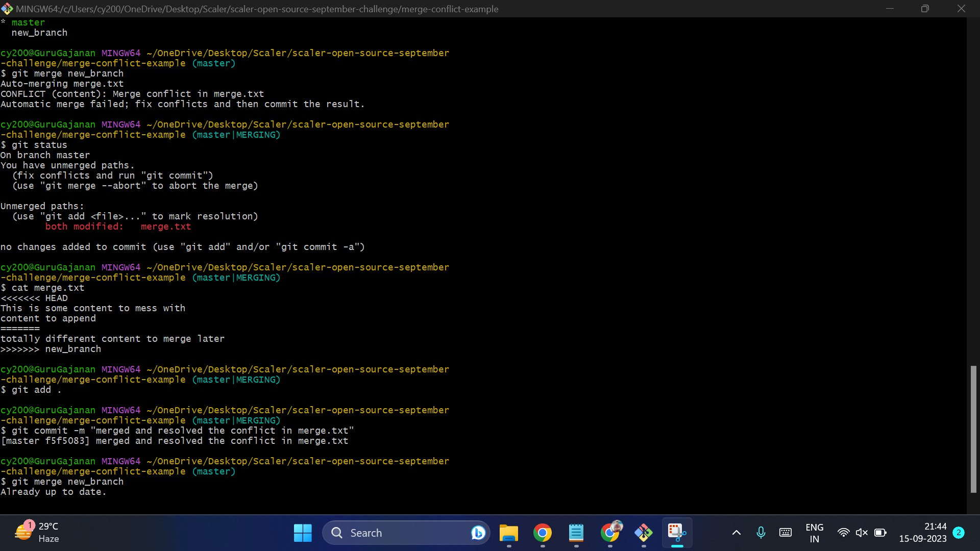Switch input language via ENG IN indicator

[815, 532]
